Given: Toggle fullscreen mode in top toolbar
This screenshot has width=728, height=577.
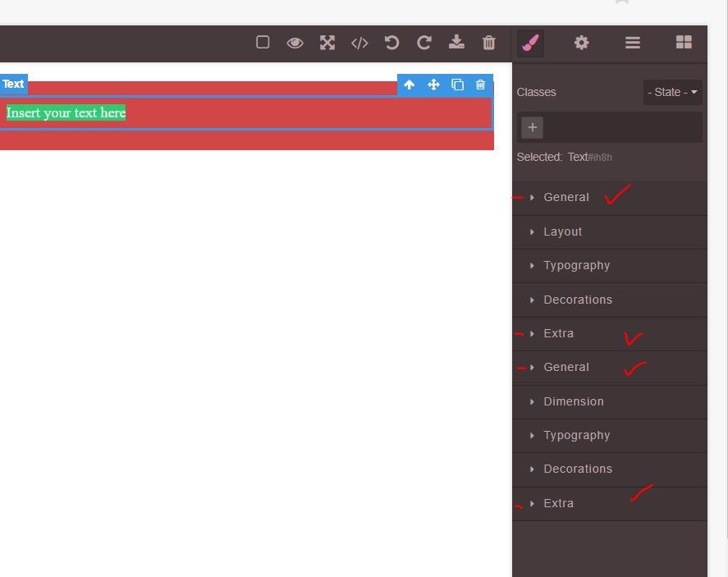Looking at the screenshot, I should point(327,43).
